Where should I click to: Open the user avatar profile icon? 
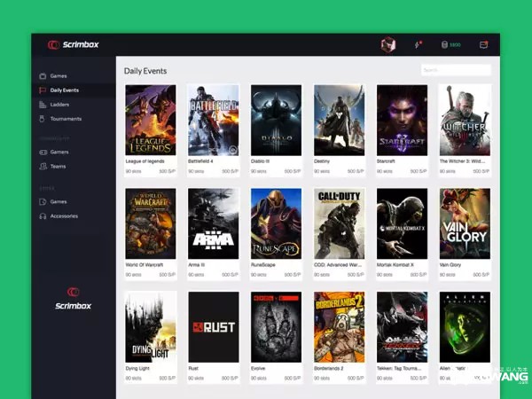click(x=387, y=45)
